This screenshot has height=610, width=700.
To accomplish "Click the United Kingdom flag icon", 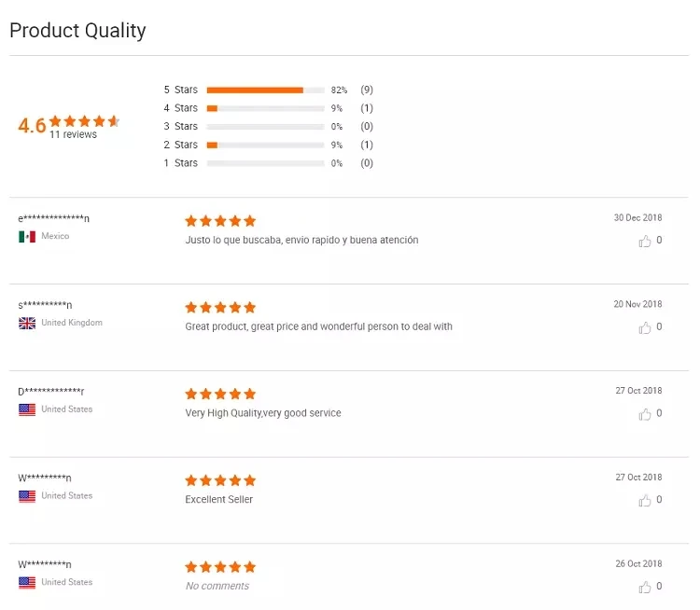I will [27, 323].
